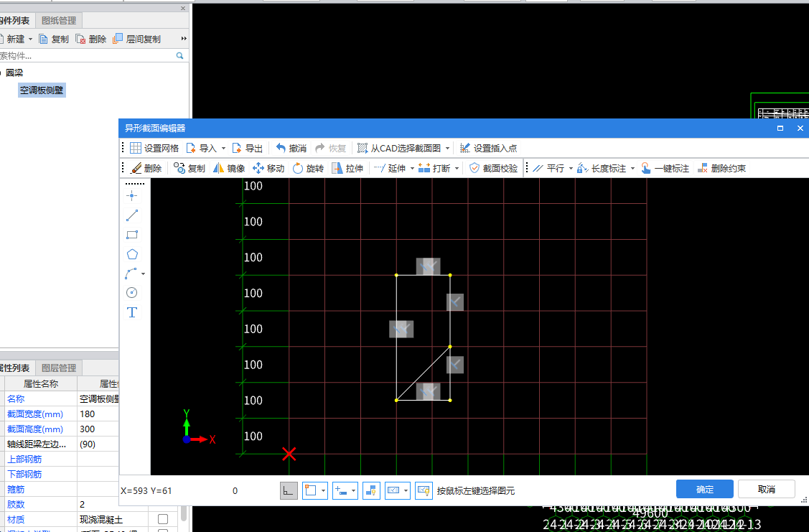Undo with the 撤消 button
The width and height of the screenshot is (809, 532).
click(x=291, y=148)
